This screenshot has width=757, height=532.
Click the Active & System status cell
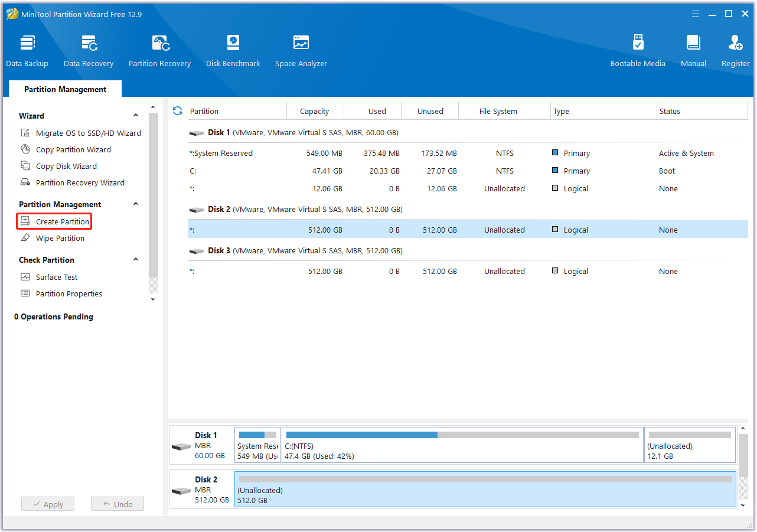click(x=686, y=153)
